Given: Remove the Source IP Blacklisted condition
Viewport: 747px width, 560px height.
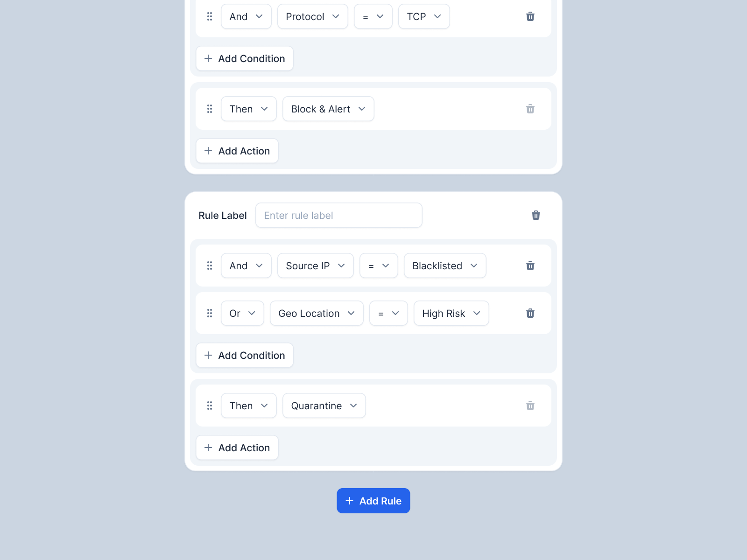Looking at the screenshot, I should click(530, 266).
